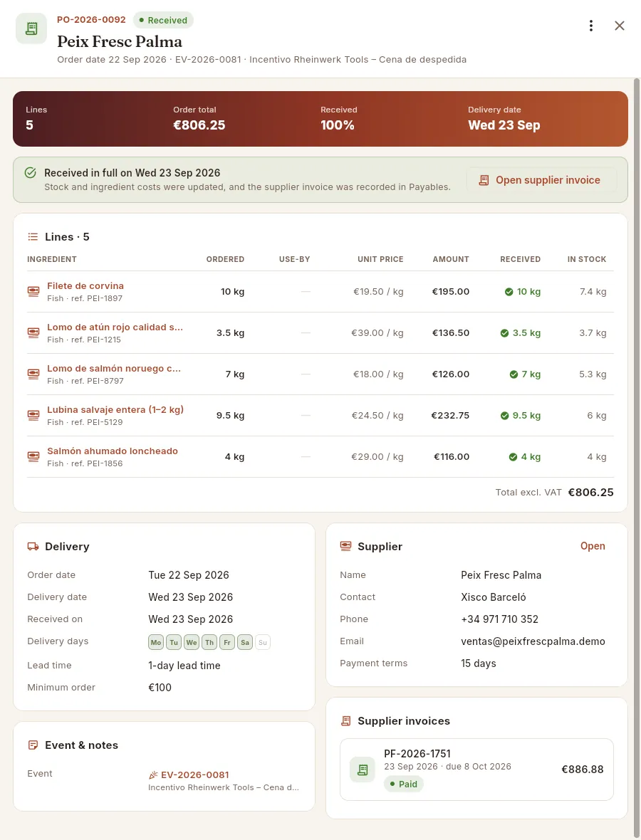
Task: Open the supplier details via Open link
Action: (x=593, y=546)
